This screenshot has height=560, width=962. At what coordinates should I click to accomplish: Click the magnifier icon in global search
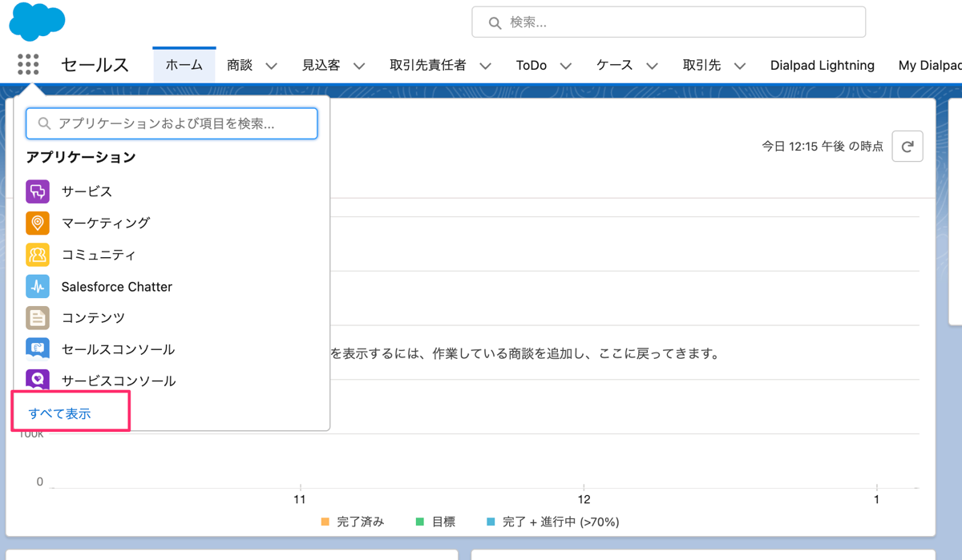pos(495,23)
